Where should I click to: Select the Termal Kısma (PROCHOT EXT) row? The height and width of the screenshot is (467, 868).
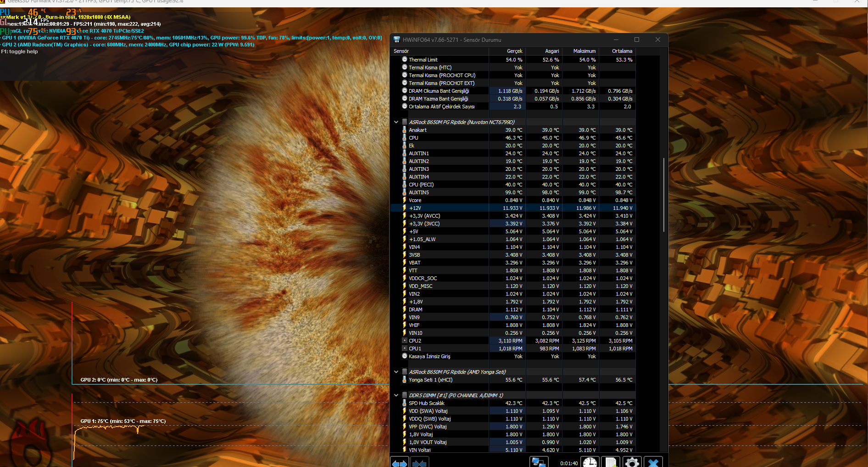(x=513, y=83)
